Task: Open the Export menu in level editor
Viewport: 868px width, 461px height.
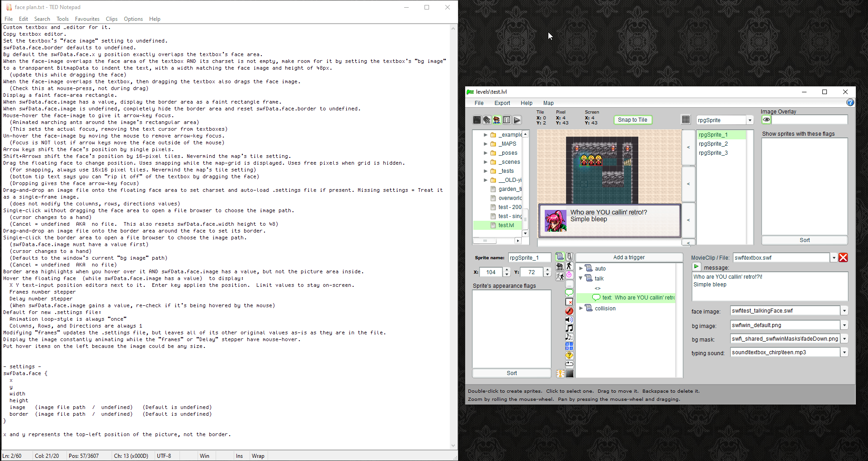Action: pyautogui.click(x=502, y=103)
